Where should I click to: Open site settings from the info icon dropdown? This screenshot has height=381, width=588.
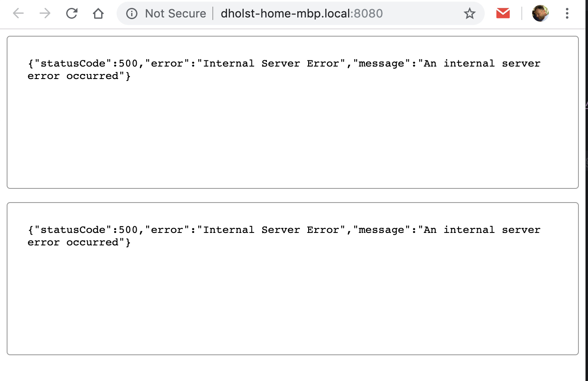coord(132,13)
